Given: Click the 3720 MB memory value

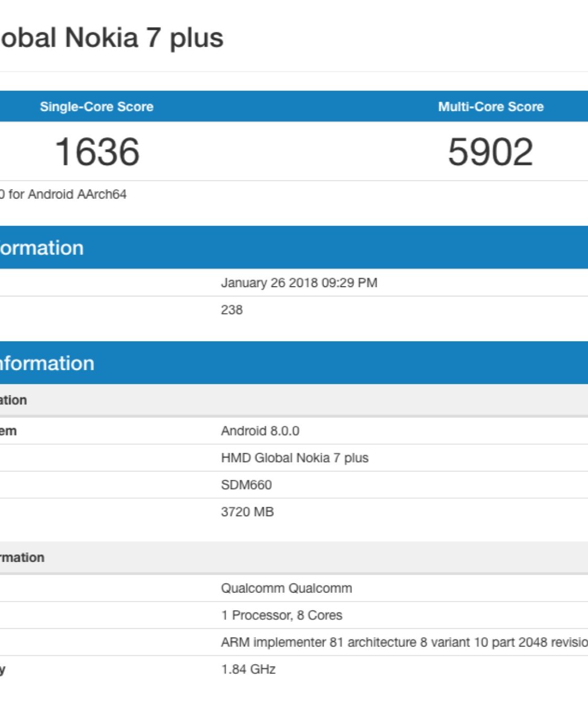Looking at the screenshot, I should point(247,512).
